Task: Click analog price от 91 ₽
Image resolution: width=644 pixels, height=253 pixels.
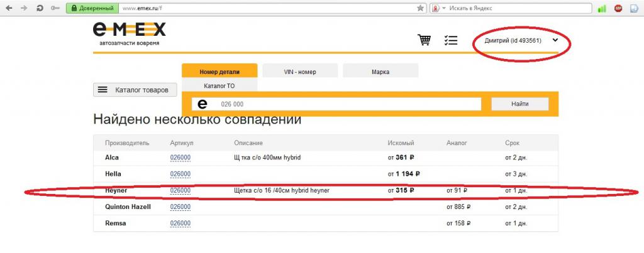Action: point(457,190)
